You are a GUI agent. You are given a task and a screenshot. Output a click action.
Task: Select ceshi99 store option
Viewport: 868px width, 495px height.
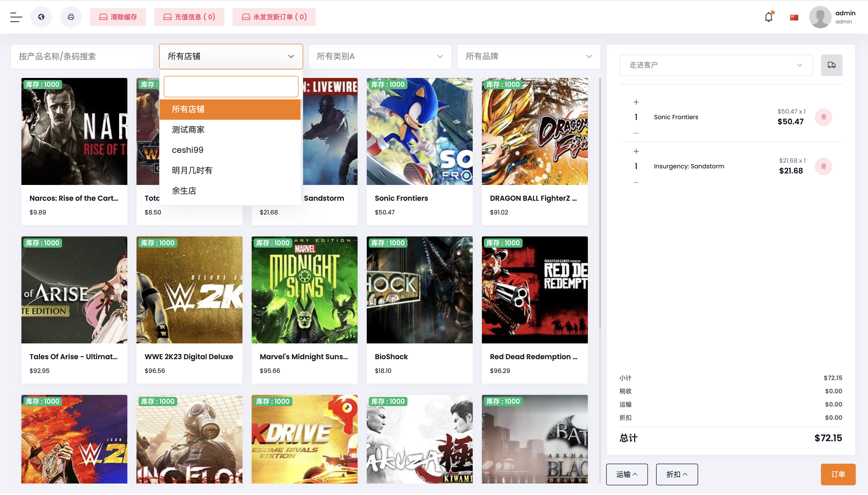click(x=230, y=150)
